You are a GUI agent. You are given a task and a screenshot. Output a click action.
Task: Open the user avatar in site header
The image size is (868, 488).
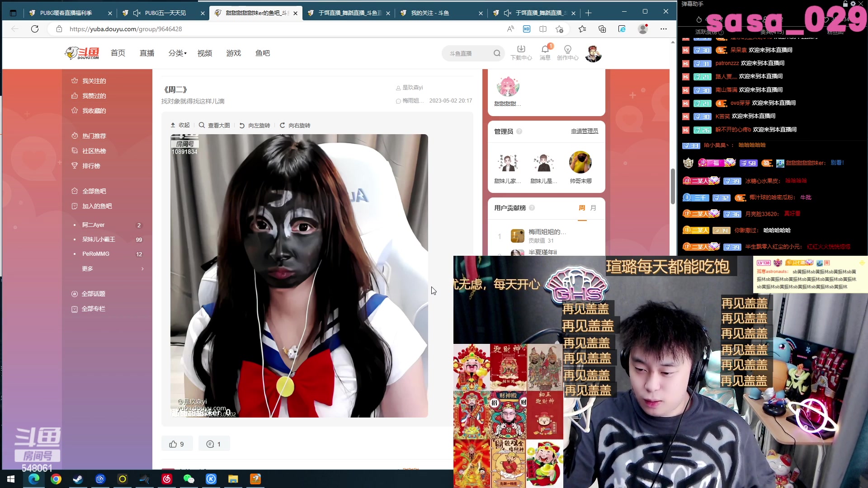593,54
